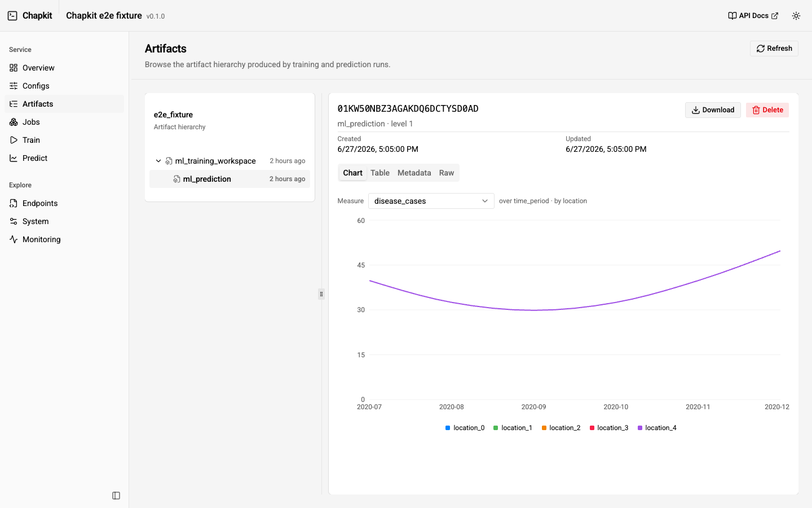This screenshot has width=812, height=508.
Task: Open the API Docs external link
Action: pyautogui.click(x=753, y=16)
